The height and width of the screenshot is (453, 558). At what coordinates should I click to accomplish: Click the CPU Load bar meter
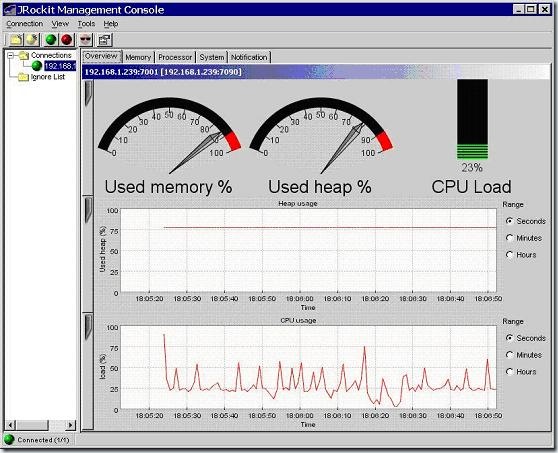click(x=472, y=119)
